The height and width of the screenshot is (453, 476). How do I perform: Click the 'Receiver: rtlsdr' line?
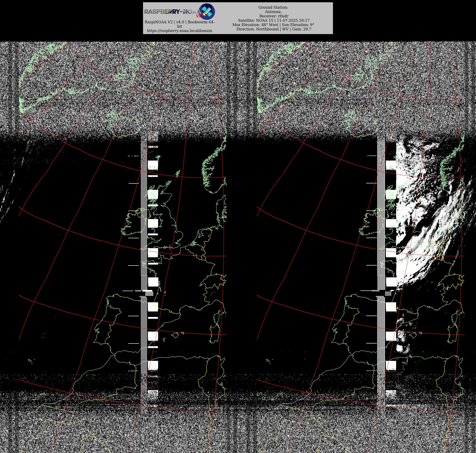click(x=274, y=16)
